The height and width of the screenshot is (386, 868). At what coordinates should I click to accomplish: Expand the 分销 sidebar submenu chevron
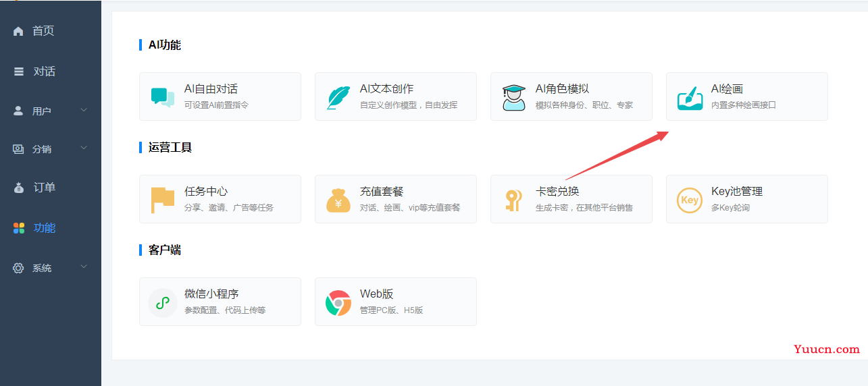pyautogui.click(x=84, y=148)
